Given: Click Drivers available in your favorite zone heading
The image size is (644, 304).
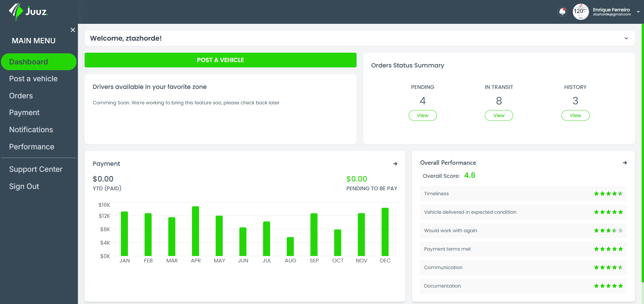Looking at the screenshot, I should (150, 87).
